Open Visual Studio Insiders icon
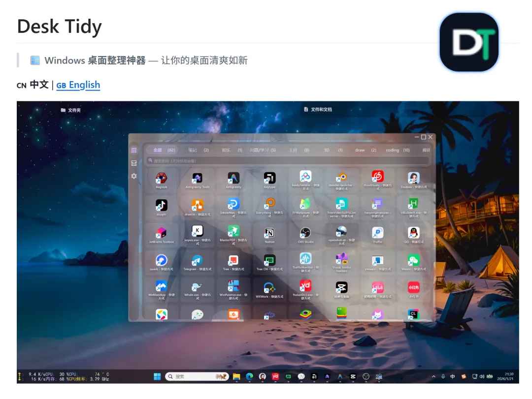 click(x=342, y=259)
